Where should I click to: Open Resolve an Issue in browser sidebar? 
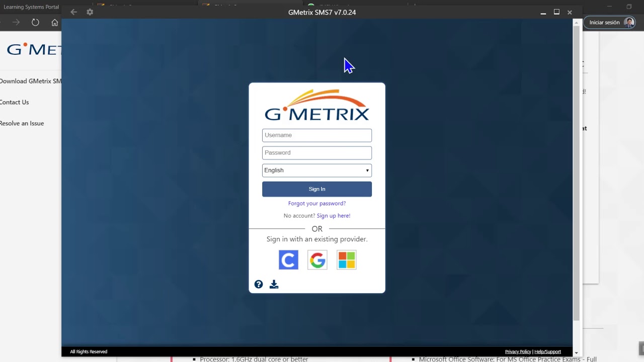(22, 123)
